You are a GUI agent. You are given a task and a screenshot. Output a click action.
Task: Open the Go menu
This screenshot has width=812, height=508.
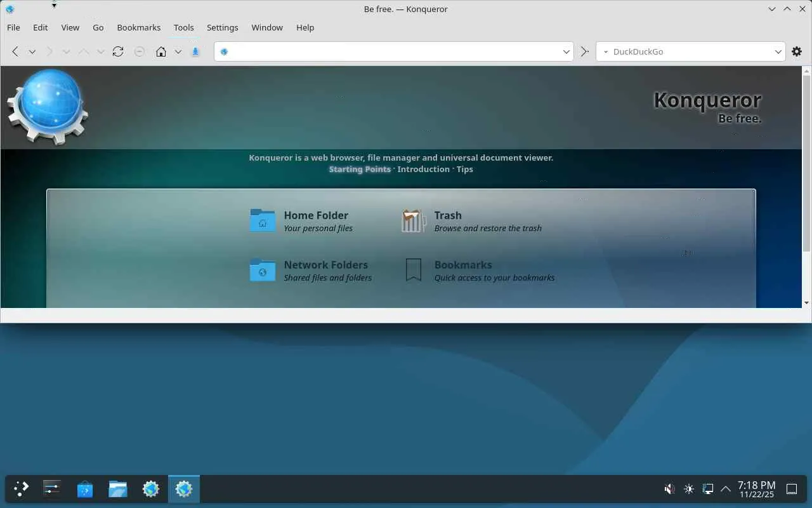click(x=98, y=27)
